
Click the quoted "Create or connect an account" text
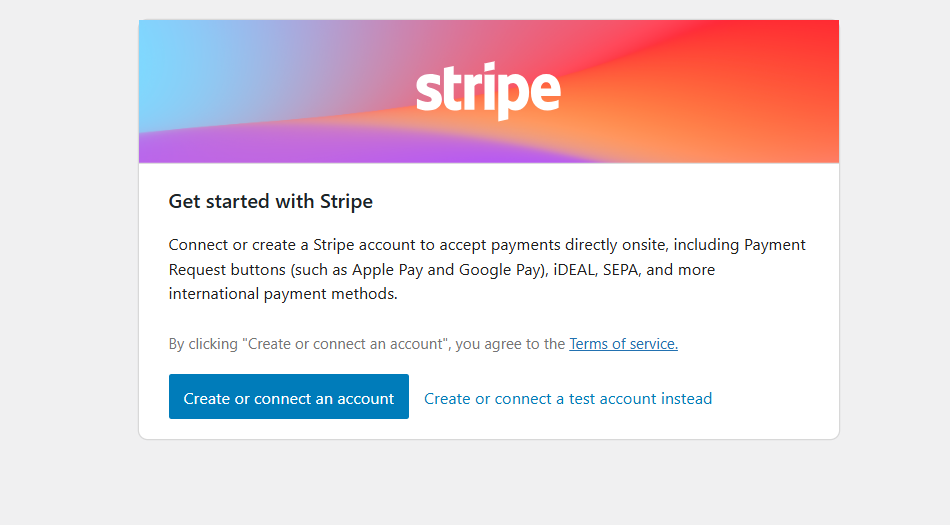click(x=345, y=344)
